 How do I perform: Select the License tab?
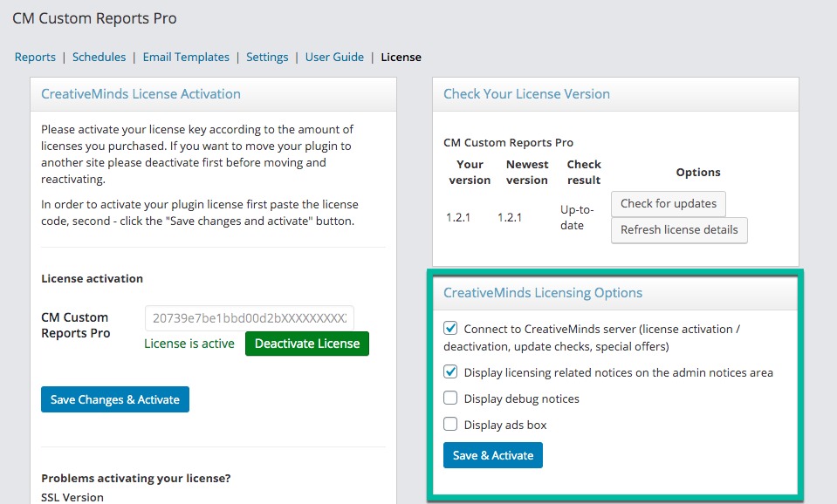tap(401, 57)
